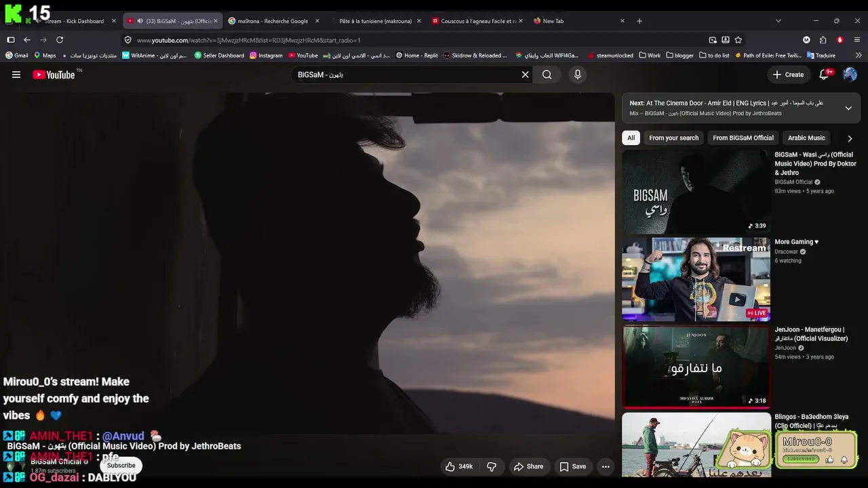
Task: Open Gmail bookmark
Action: tap(17, 56)
